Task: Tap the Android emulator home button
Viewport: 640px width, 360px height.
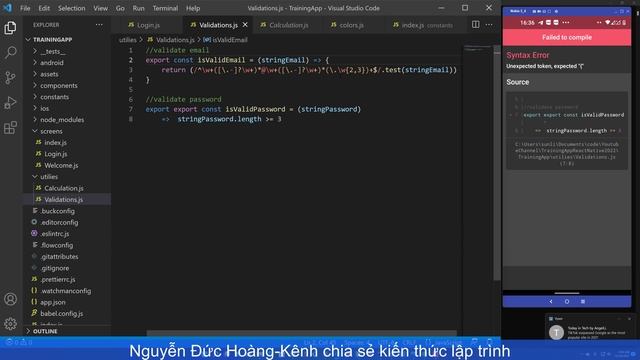Action: coord(567,302)
